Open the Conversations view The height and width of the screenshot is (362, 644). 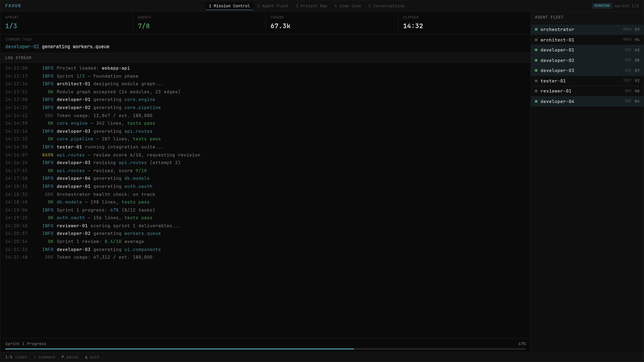coord(386,6)
